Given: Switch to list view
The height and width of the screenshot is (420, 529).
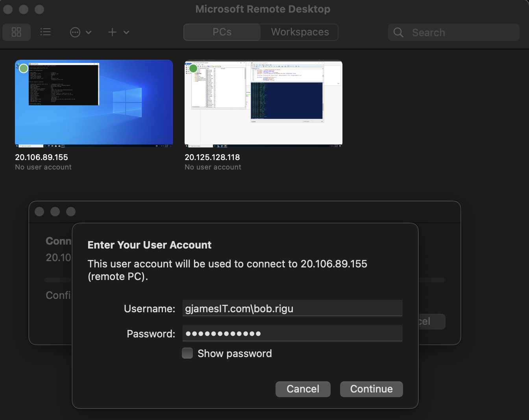Looking at the screenshot, I should 46,32.
